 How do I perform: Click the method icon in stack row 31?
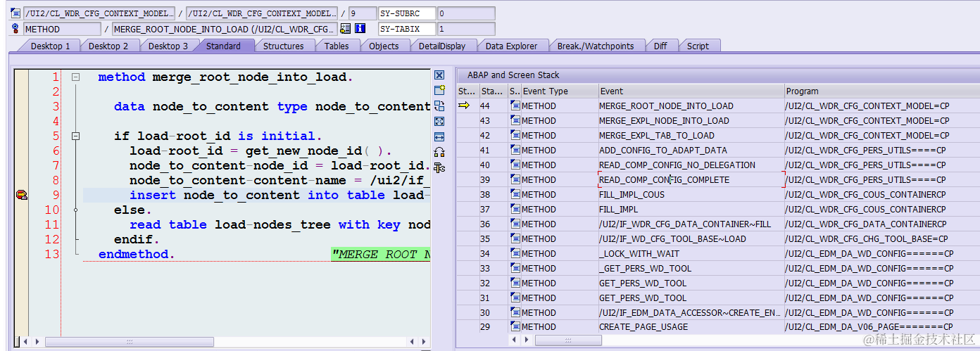point(515,298)
